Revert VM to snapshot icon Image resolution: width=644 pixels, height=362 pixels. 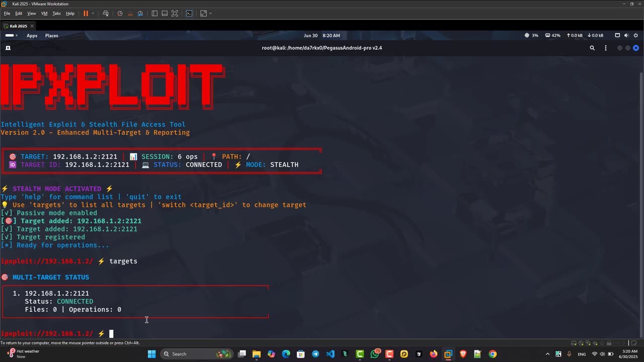point(130,14)
